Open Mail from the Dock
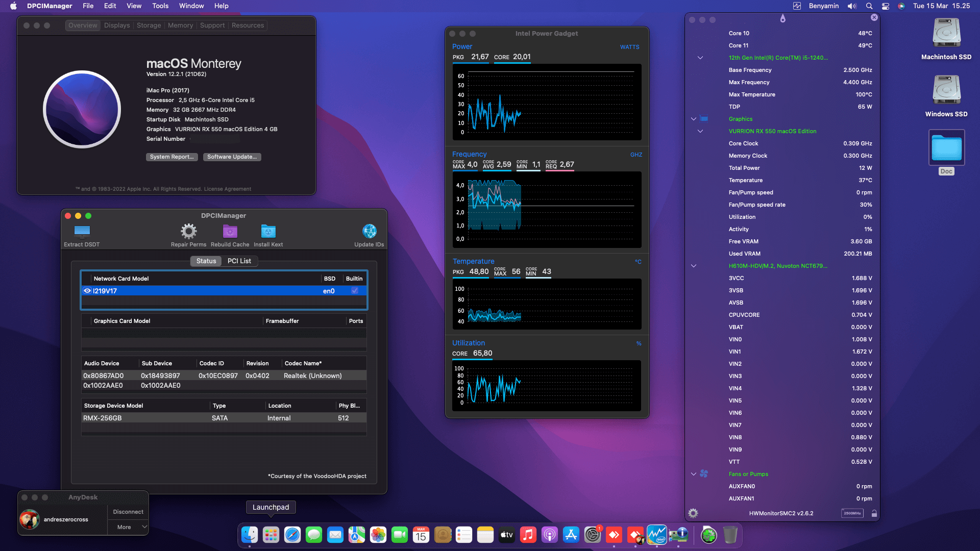This screenshot has width=980, height=551. pyautogui.click(x=335, y=535)
